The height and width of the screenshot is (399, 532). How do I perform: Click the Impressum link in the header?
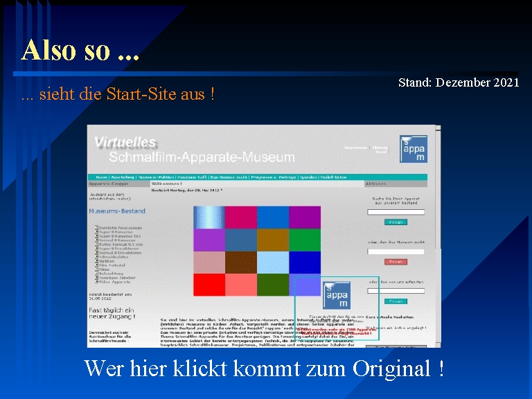click(357, 147)
